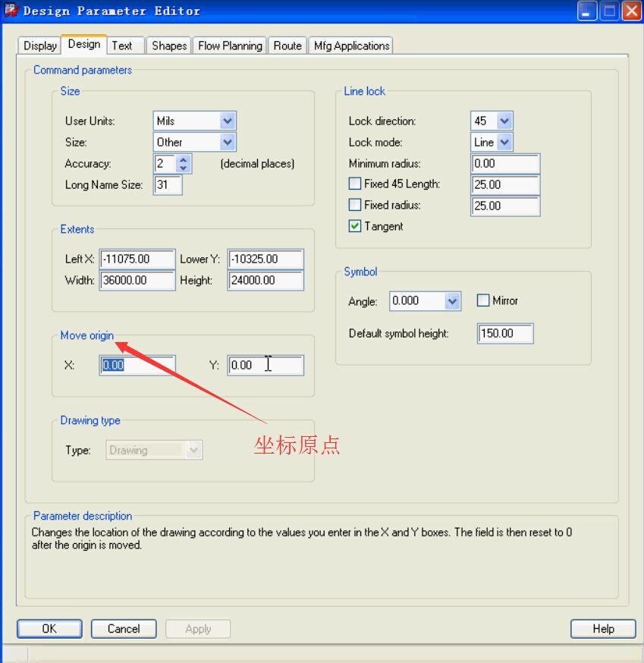This screenshot has height=663, width=644.
Task: Click the Long Name Size field
Action: pyautogui.click(x=168, y=185)
